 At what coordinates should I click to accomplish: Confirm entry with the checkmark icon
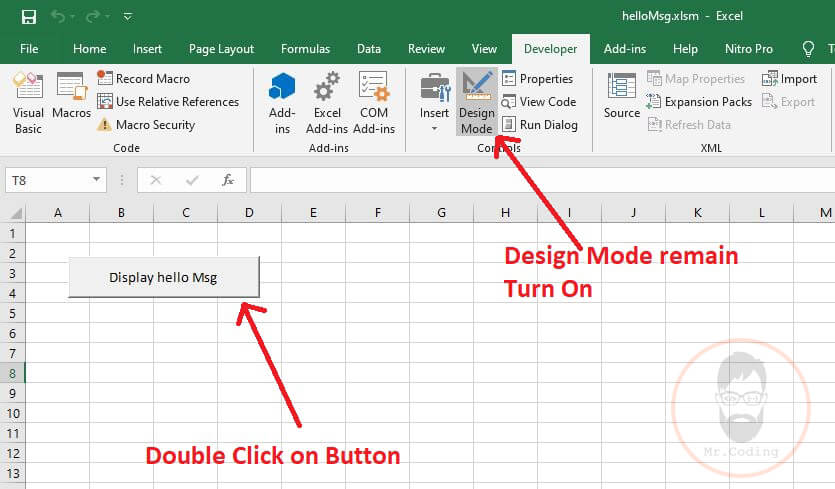[192, 181]
